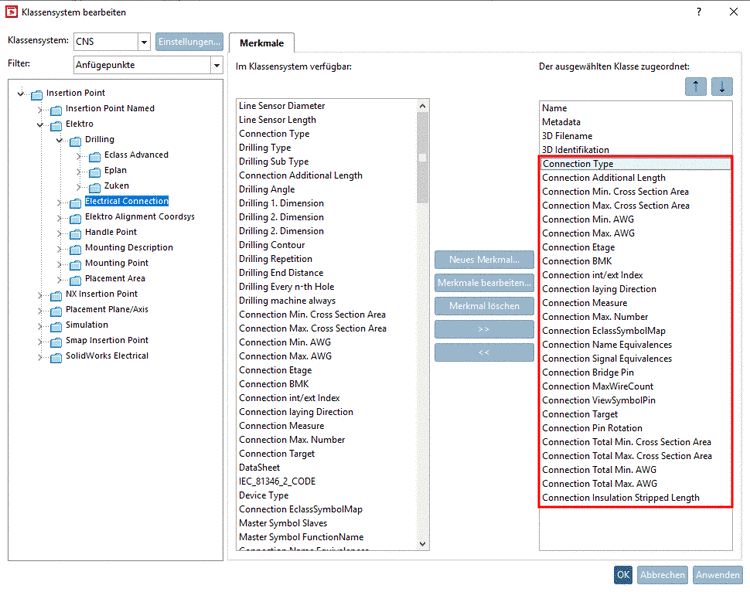Image resolution: width=750 pixels, height=592 pixels.
Task: Select Elektro Alignment Coordsys tree item
Action: (140, 217)
